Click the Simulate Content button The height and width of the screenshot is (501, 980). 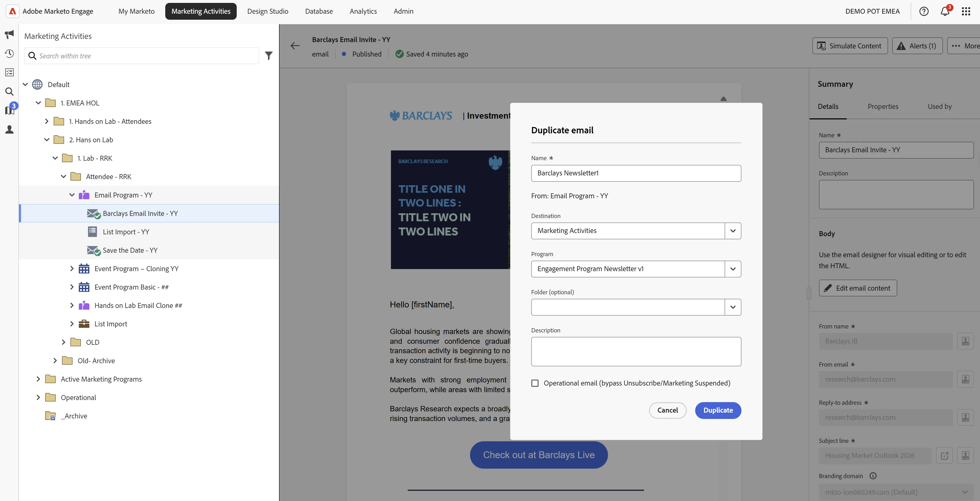click(x=850, y=46)
